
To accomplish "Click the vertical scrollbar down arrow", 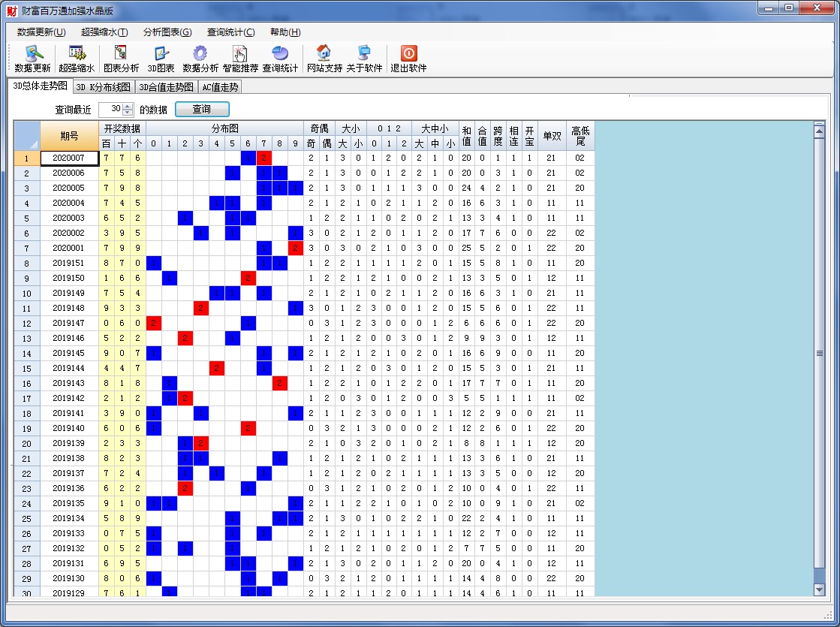I will click(819, 590).
